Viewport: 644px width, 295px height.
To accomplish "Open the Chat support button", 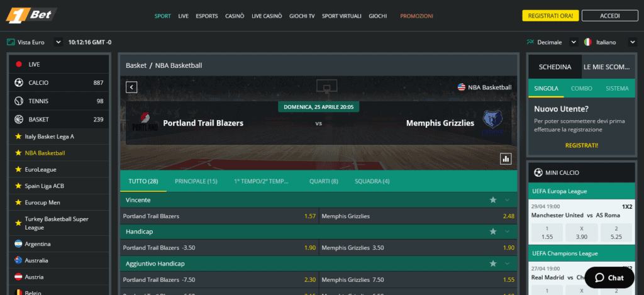I will [x=609, y=278].
